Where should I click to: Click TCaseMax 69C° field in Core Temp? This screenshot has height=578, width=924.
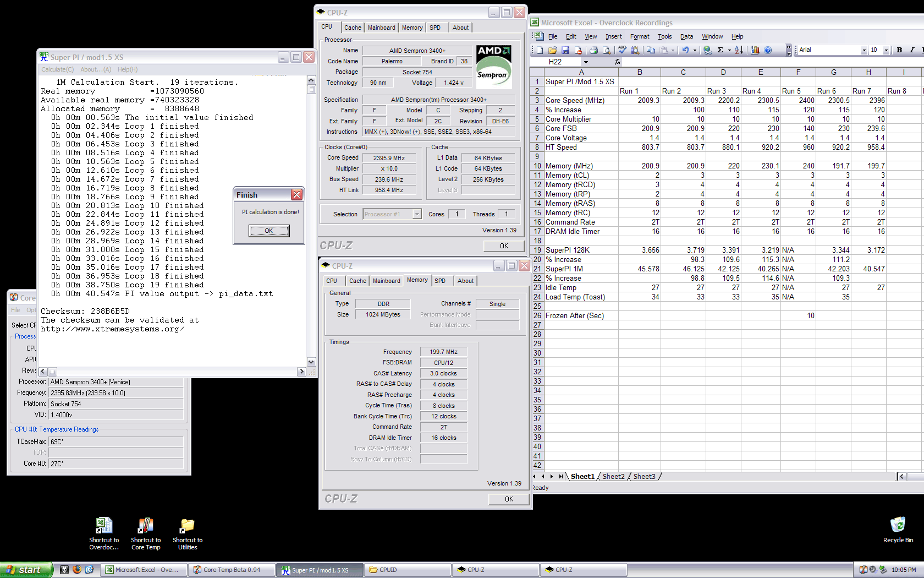(116, 441)
